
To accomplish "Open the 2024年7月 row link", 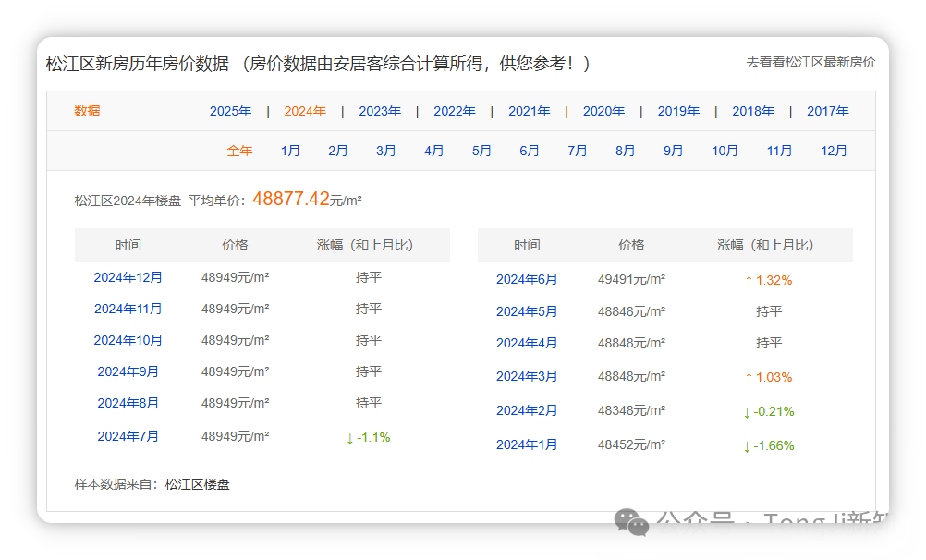I will [x=128, y=436].
